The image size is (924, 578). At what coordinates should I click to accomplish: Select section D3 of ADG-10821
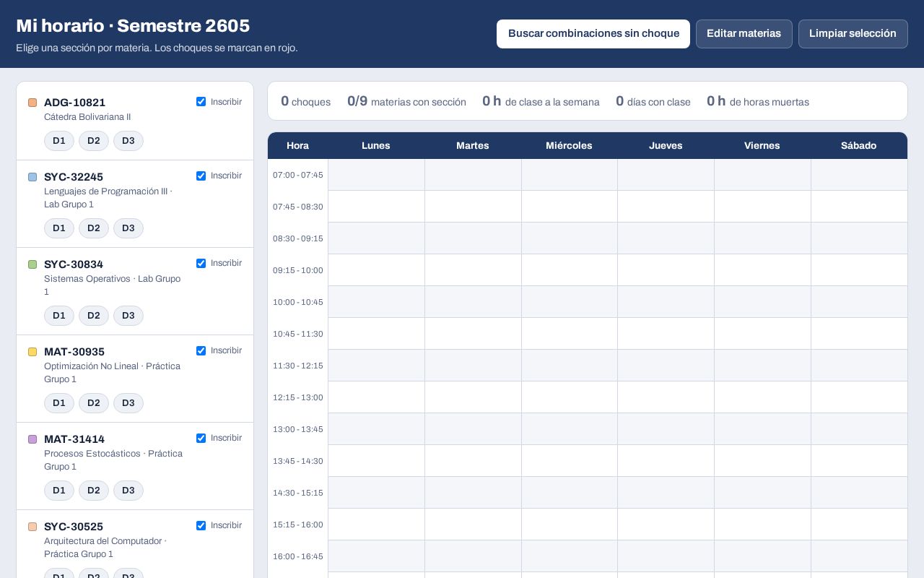point(128,141)
